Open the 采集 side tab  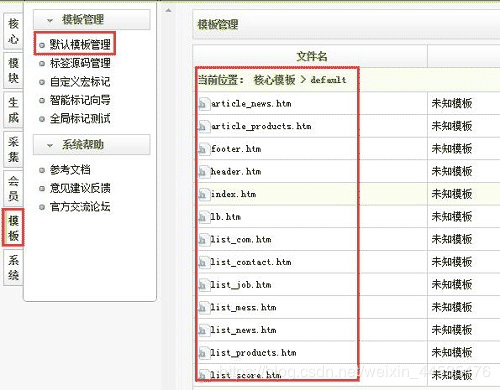[x=13, y=149]
